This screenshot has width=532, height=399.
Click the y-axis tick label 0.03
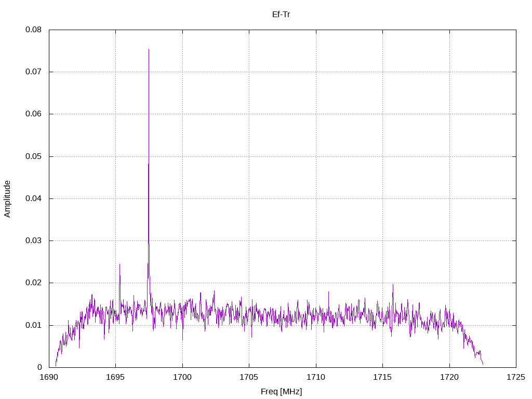pyautogui.click(x=33, y=241)
